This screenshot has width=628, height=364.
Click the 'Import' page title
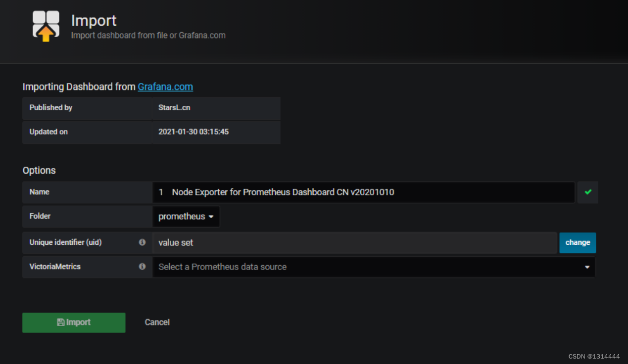pyautogui.click(x=94, y=20)
